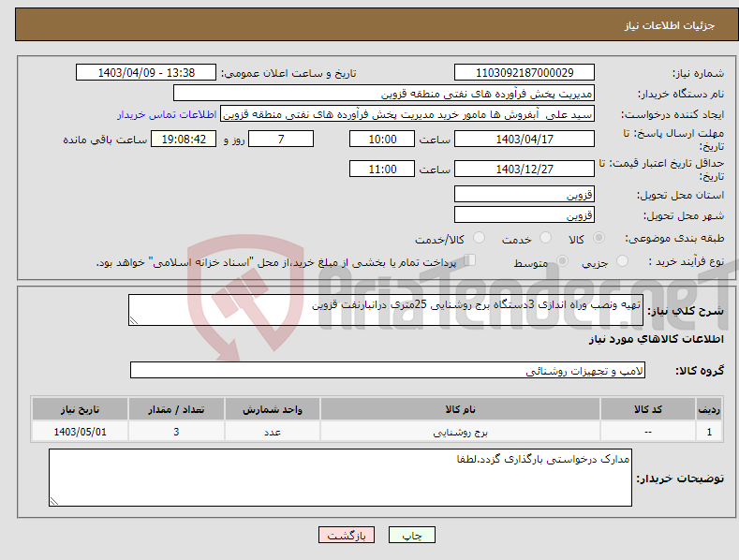Click the تاریخ نیاز column header
739x560 pixels.
click(x=81, y=409)
